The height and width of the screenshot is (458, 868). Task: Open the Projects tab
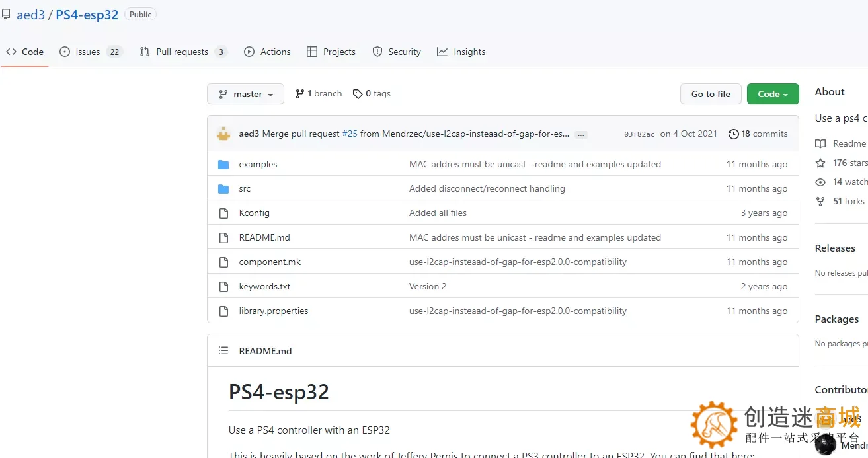pyautogui.click(x=331, y=52)
